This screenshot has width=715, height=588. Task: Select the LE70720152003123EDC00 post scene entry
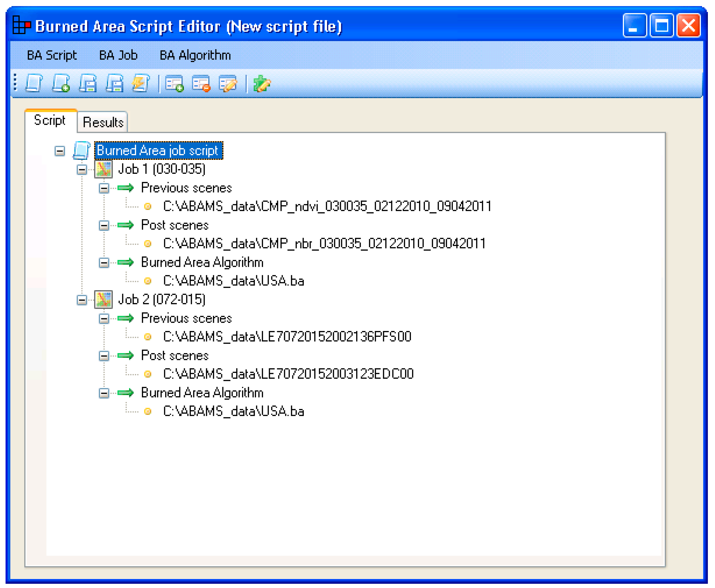288,374
